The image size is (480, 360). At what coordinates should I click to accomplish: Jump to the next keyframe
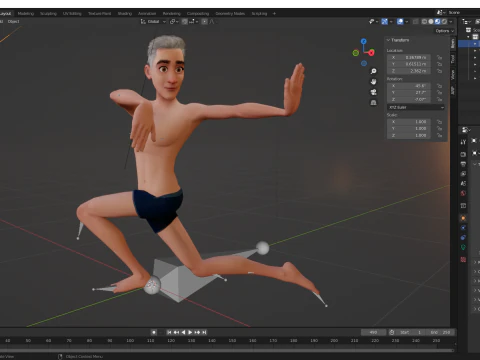pyautogui.click(x=197, y=332)
